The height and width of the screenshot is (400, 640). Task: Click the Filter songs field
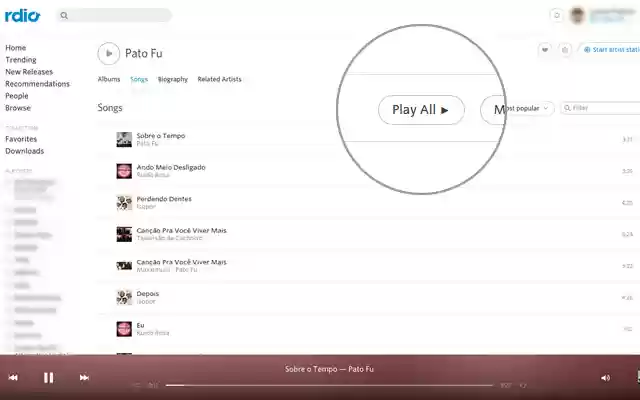[600, 108]
